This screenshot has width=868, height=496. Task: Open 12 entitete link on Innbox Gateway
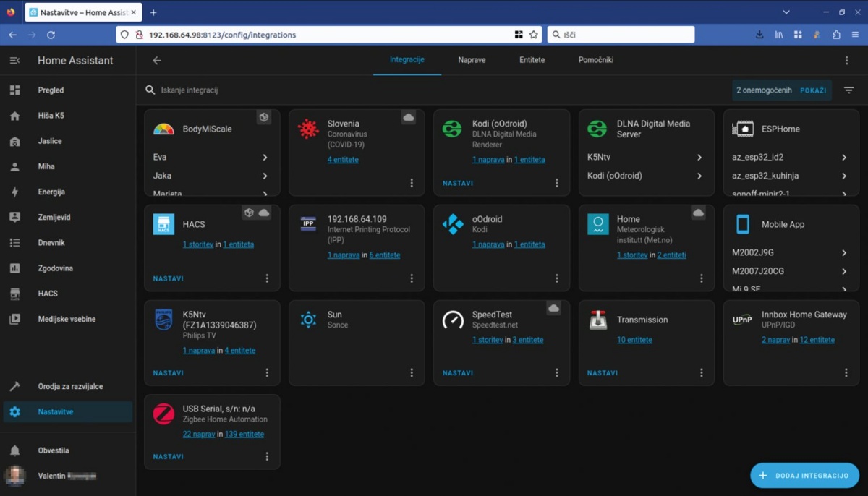coord(817,340)
